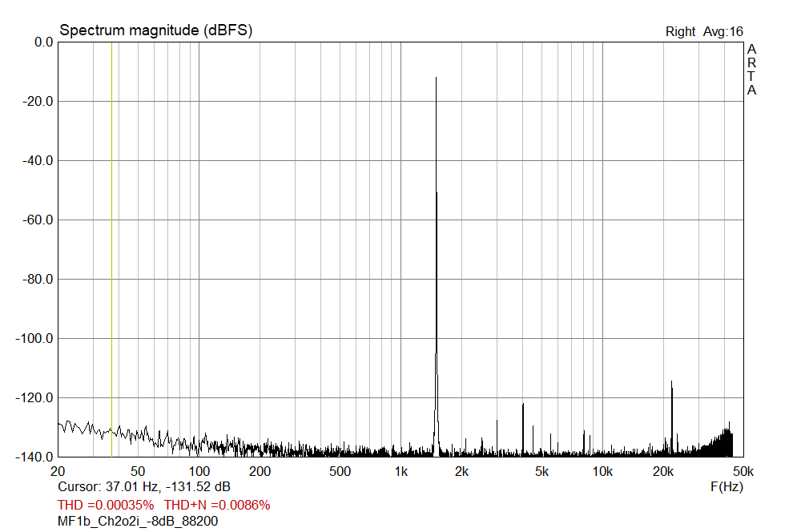
Task: Click the '0.0' y-axis label
Action: tap(43, 42)
